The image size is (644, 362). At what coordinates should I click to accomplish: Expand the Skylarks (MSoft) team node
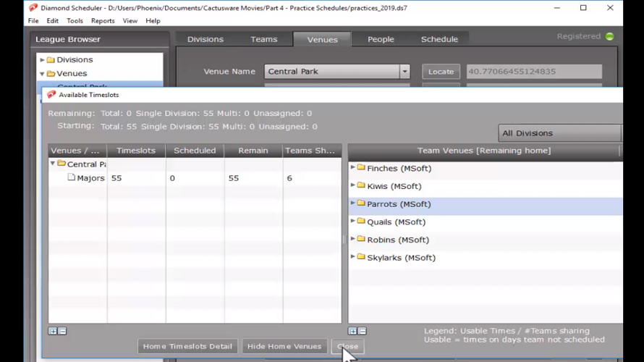tap(353, 257)
